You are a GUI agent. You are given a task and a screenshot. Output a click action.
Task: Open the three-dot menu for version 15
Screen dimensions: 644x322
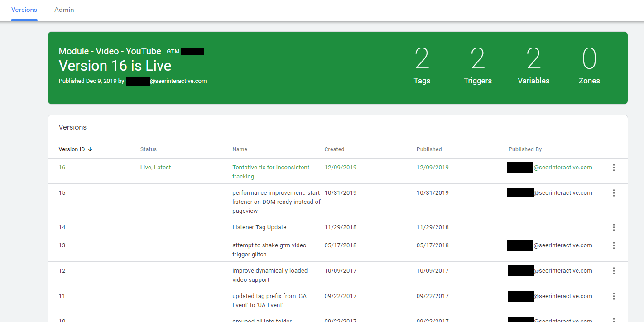coord(614,193)
